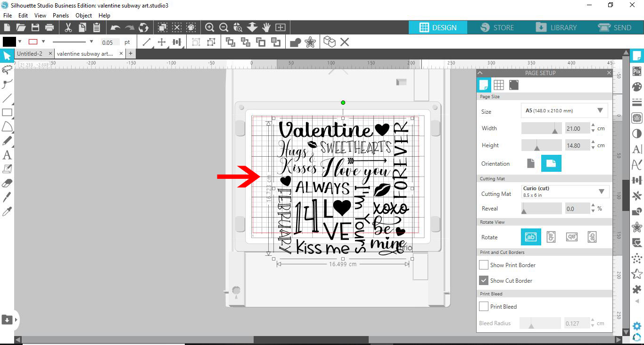Open the Pix panel in right sidebar
The width and height of the screenshot is (644, 345).
[x=637, y=71]
